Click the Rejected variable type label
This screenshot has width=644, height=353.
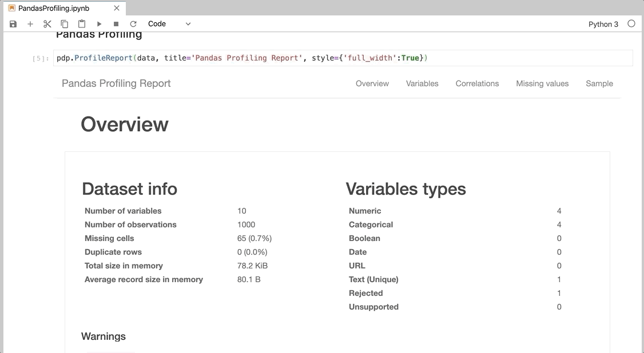coord(365,293)
